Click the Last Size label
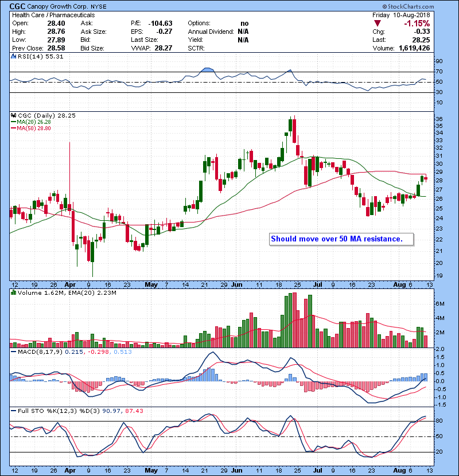Image resolution: width=459 pixels, height=476 pixels. click(x=144, y=40)
